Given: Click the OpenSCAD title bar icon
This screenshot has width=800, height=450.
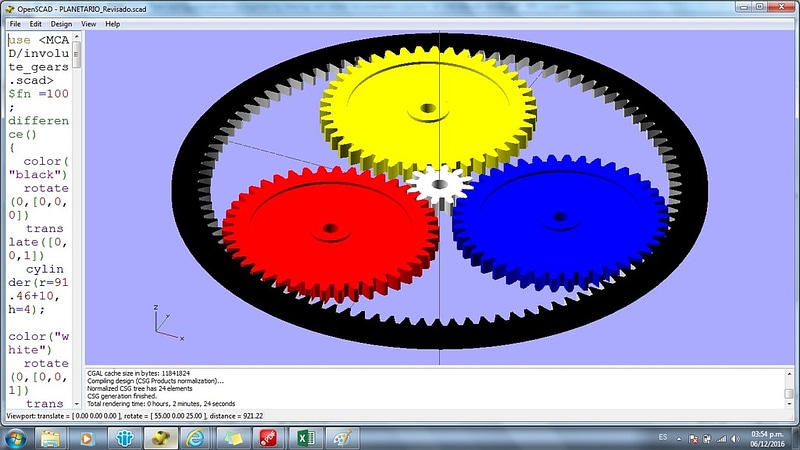Looking at the screenshot, I should click(10, 9).
